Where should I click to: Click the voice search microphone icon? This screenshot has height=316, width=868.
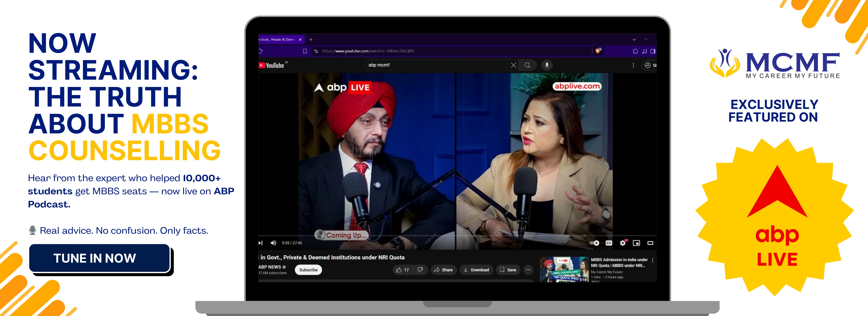tap(547, 65)
